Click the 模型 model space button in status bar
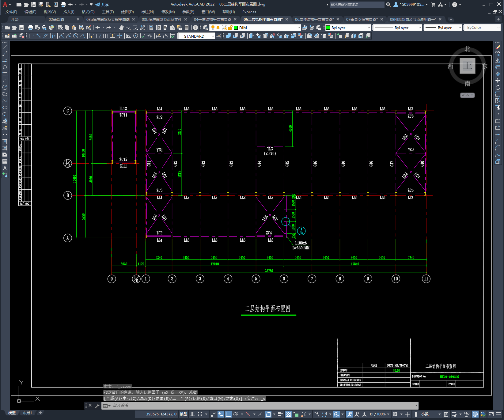Screen dimensions: 504x420 [184, 414]
